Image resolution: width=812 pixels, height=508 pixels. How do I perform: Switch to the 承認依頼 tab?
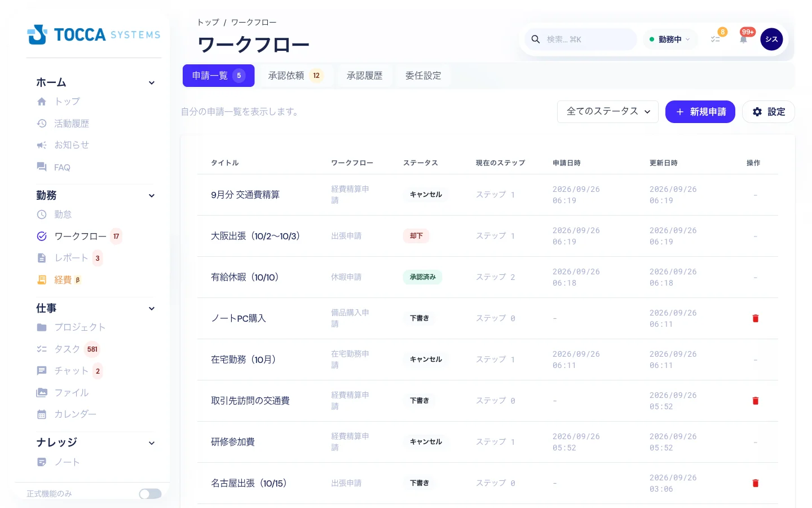[x=295, y=76]
